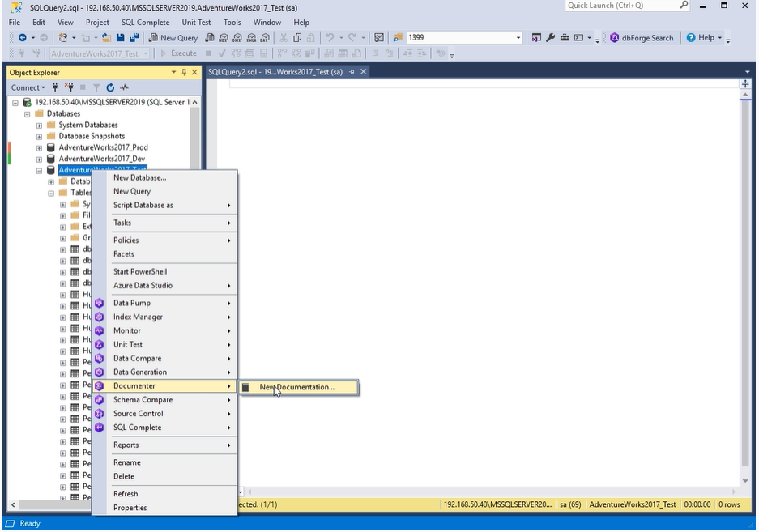759x532 pixels.
Task: Open the Unit Test menu in menu bar
Action: coord(196,22)
